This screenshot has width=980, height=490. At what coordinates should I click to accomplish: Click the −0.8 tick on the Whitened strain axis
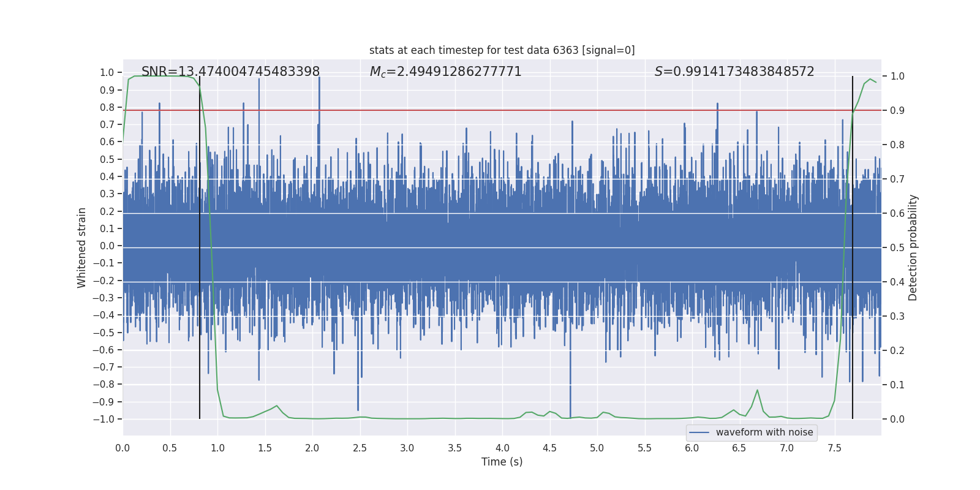coord(104,384)
